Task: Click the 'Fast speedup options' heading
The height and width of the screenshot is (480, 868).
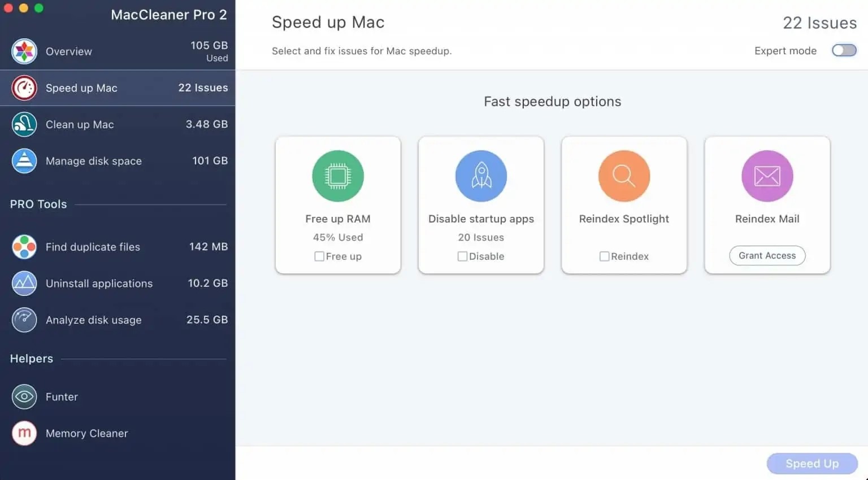Action: (553, 102)
